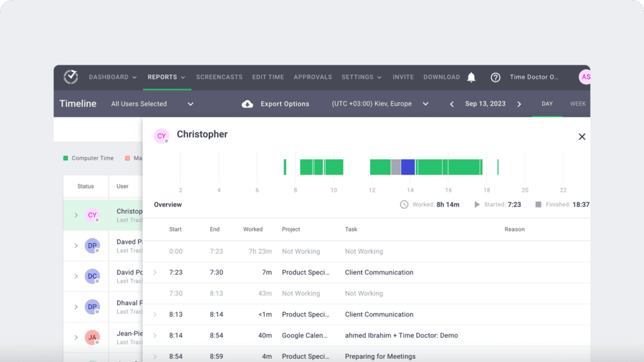
Task: Click the Time Doctor checkmark logo
Action: click(x=70, y=77)
